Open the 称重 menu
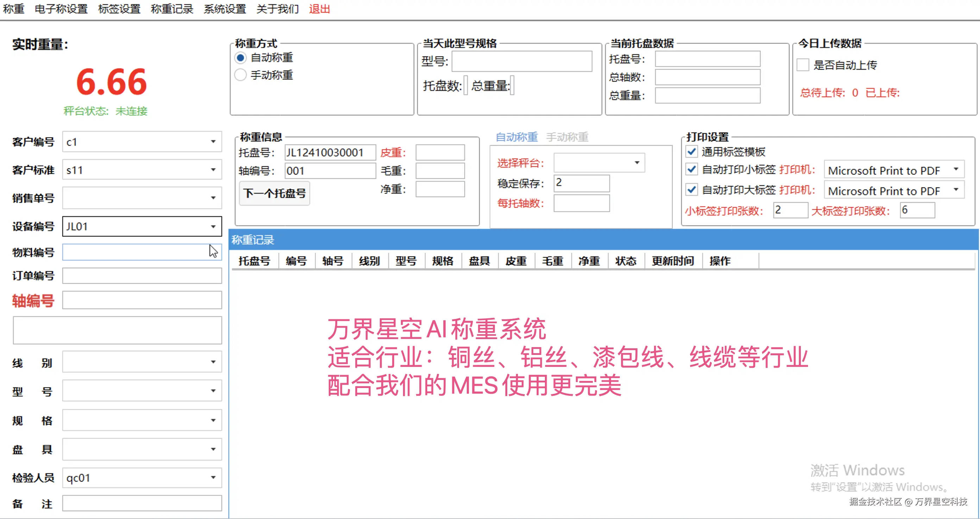The image size is (980, 519). [13, 9]
